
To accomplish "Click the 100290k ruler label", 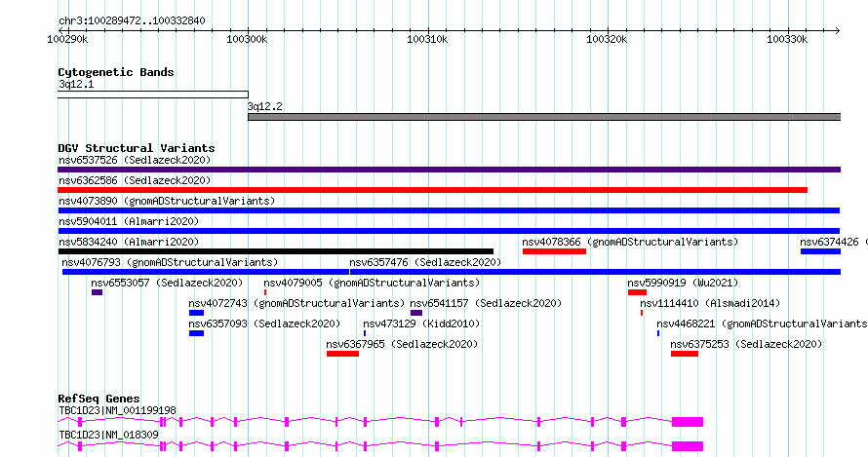I will click(x=67, y=39).
